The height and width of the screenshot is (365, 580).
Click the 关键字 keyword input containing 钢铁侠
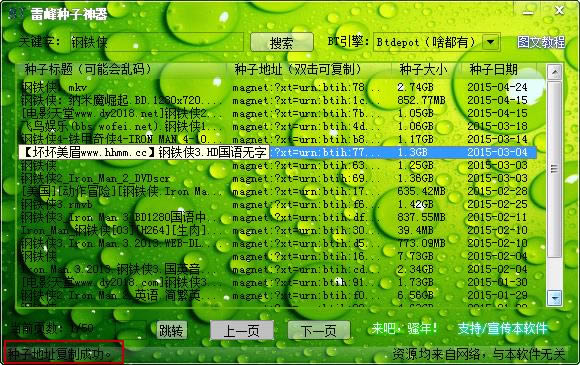157,42
